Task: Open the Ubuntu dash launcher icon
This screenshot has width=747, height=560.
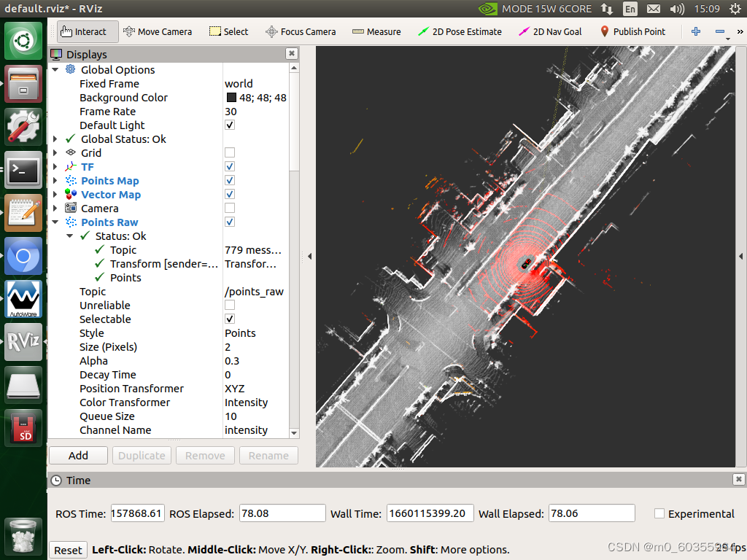Action: (23, 41)
